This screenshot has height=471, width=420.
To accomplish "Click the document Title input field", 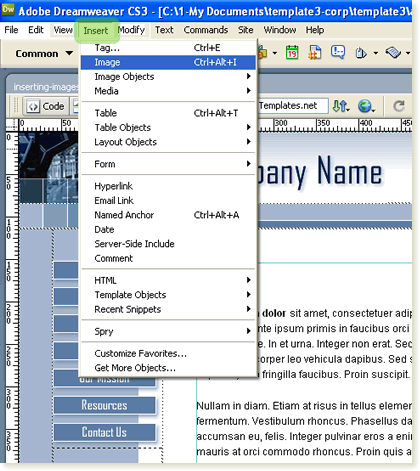I will (x=293, y=106).
